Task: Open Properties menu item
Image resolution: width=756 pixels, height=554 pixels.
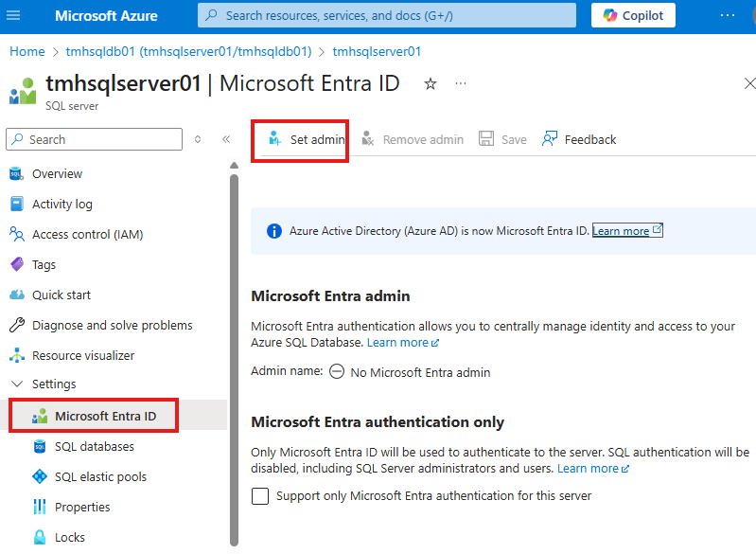Action: (x=82, y=508)
